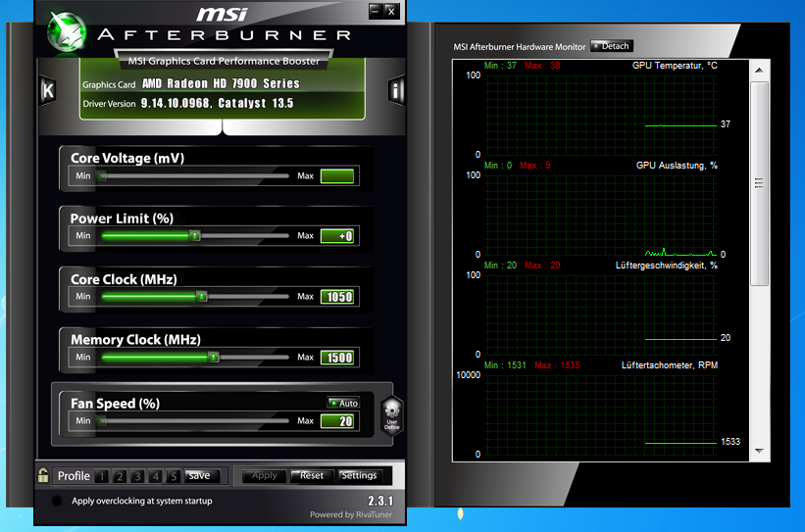Viewport: 805px width, 532px height.
Task: Click the Core Voltage (mV) label
Action: pyautogui.click(x=127, y=158)
